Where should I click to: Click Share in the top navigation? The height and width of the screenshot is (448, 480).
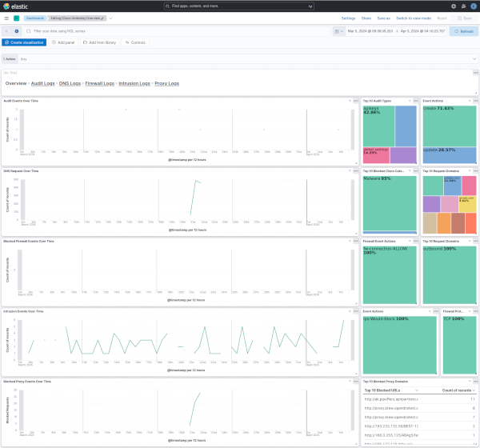pos(366,17)
